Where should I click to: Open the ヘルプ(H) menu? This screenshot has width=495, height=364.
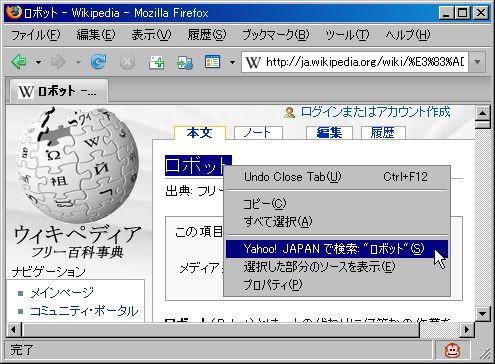[x=408, y=35]
